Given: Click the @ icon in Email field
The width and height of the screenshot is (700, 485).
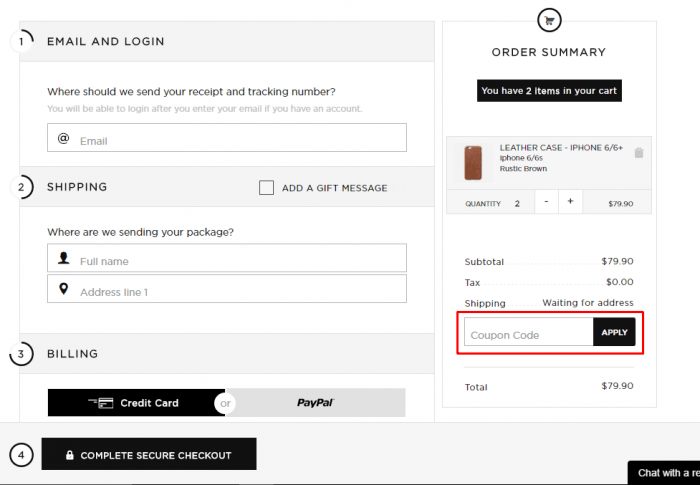Looking at the screenshot, I should (x=63, y=138).
